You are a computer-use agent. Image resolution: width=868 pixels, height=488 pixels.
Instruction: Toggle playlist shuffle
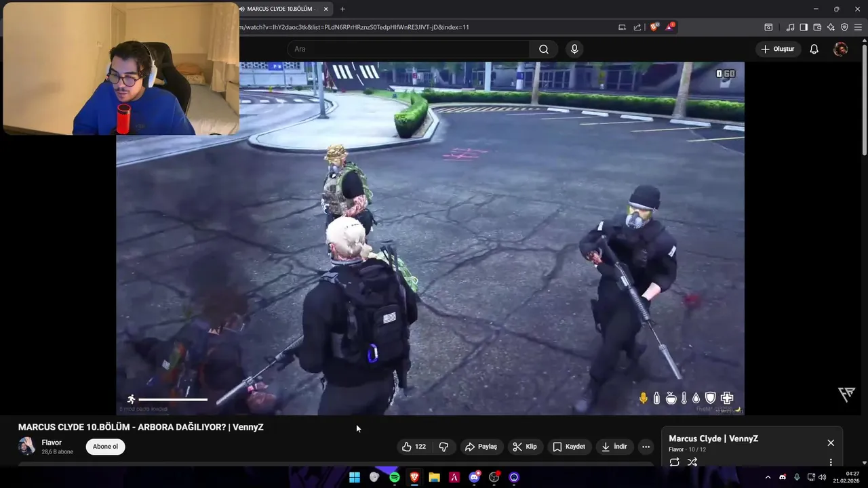pyautogui.click(x=692, y=462)
